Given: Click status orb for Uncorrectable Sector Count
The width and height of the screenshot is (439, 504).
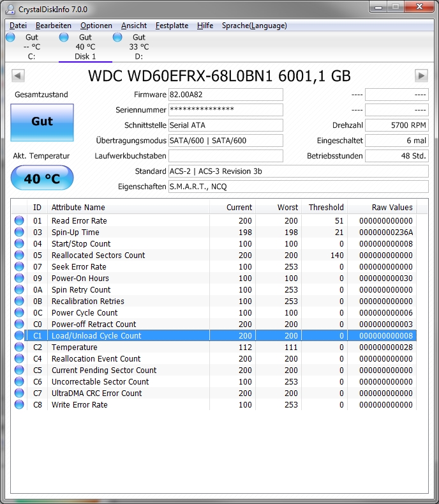Looking at the screenshot, I should point(19,381).
